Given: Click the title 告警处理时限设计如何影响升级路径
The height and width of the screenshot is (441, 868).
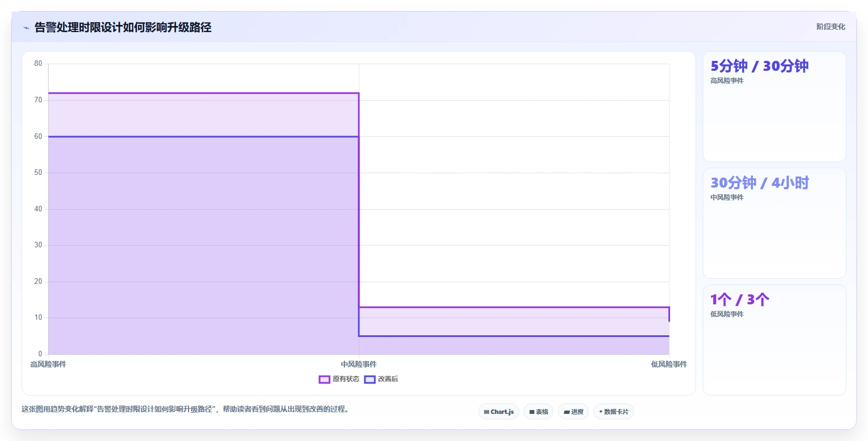Looking at the screenshot, I should pos(123,27).
